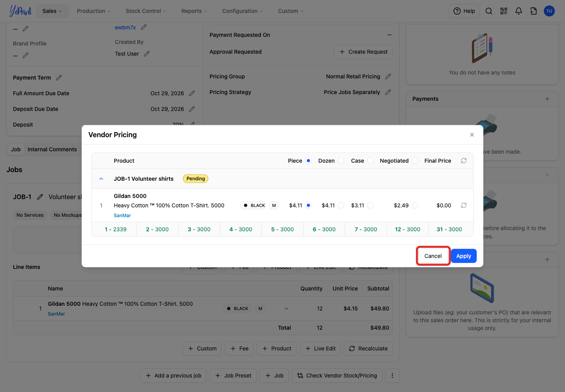Refresh pricing for Gildan 5000 row

tap(464, 205)
